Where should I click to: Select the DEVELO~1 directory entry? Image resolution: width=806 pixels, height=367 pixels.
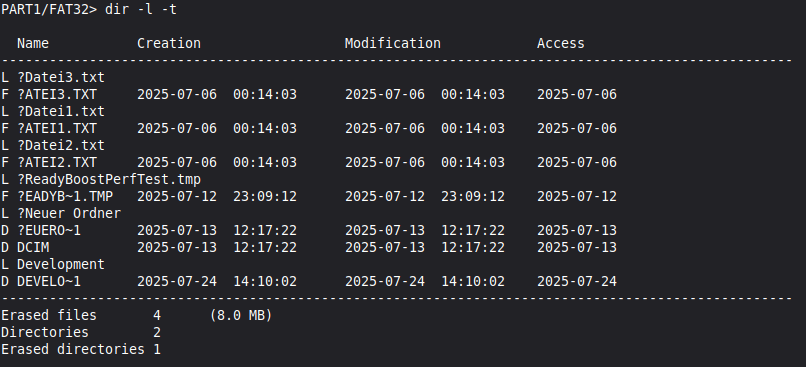tap(308, 281)
